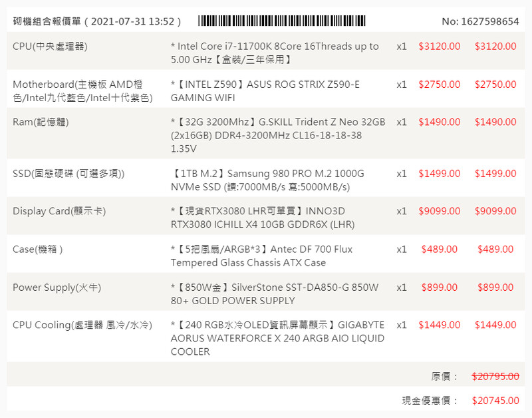532x418 pixels.
Task: Click the quotation title dated 2021-07-31
Action: pos(97,21)
